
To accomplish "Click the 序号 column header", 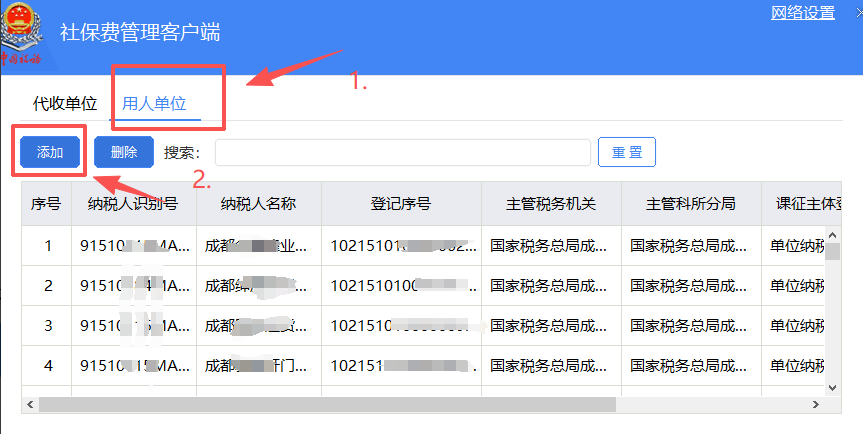I will tap(47, 204).
